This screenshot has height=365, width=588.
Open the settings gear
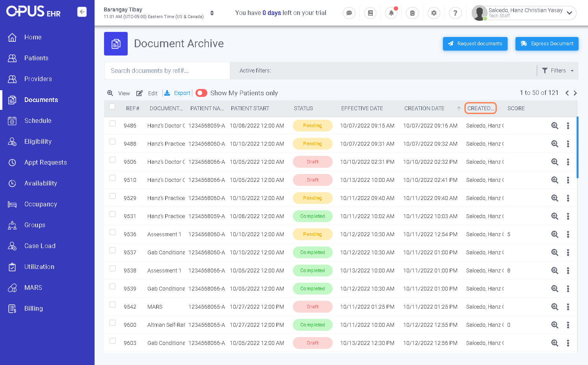(434, 13)
